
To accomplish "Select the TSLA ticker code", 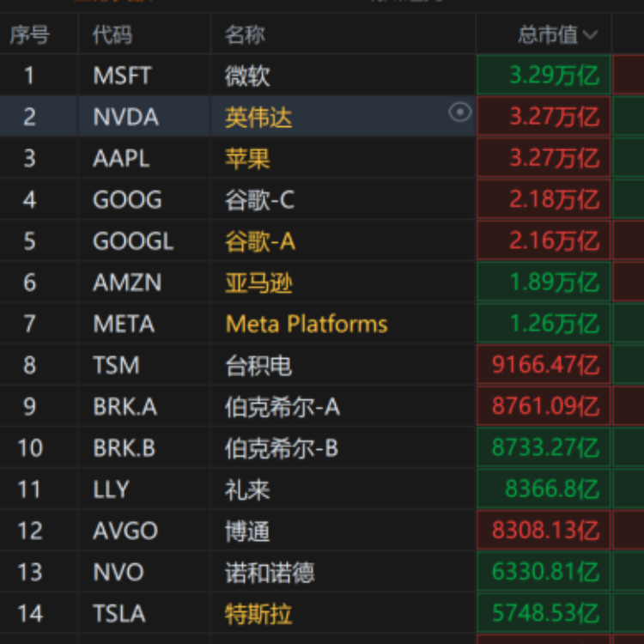I will point(119,613).
